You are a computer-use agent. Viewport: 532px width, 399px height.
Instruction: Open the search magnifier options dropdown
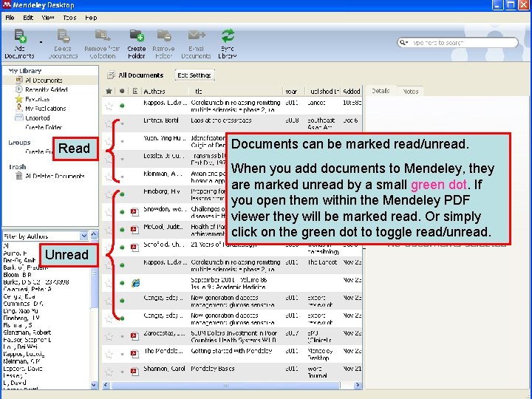403,43
